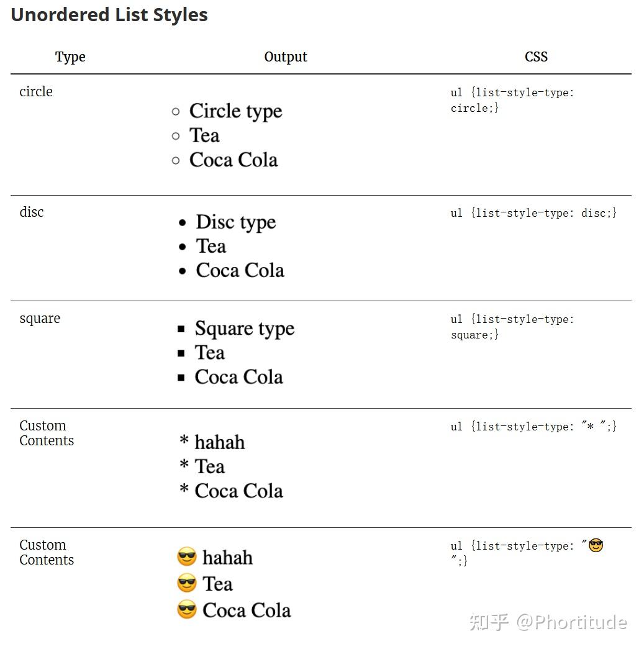
Task: Click the sunglasses emoji beside "Coca Cola"
Action: 186,610
